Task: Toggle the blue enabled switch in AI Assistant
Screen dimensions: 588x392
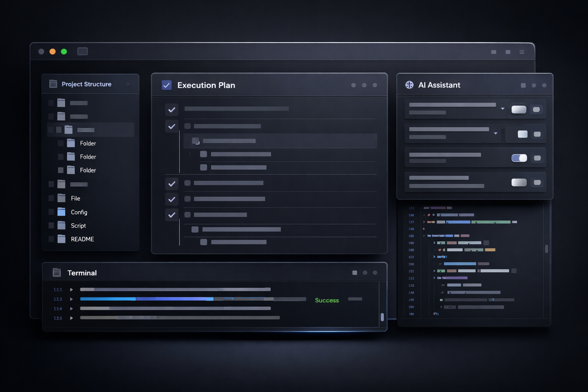Action: (x=519, y=158)
